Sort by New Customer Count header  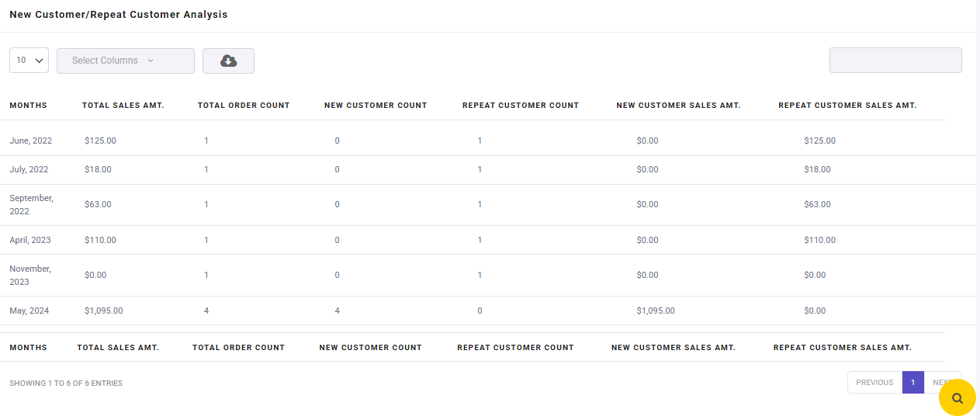coord(376,106)
